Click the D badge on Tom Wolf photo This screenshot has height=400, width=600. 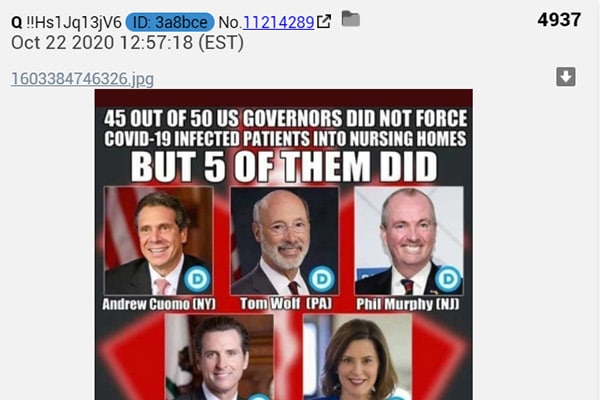coord(321,278)
